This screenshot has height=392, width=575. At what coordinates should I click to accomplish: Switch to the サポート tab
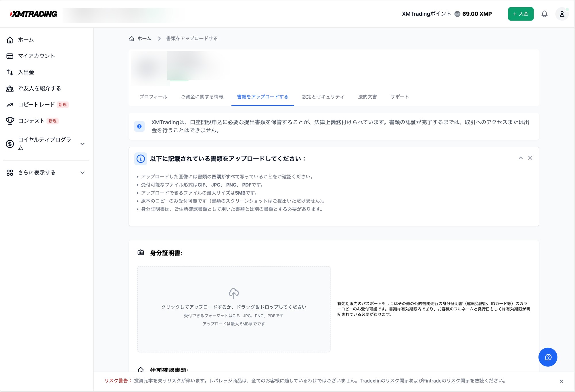[x=400, y=97]
